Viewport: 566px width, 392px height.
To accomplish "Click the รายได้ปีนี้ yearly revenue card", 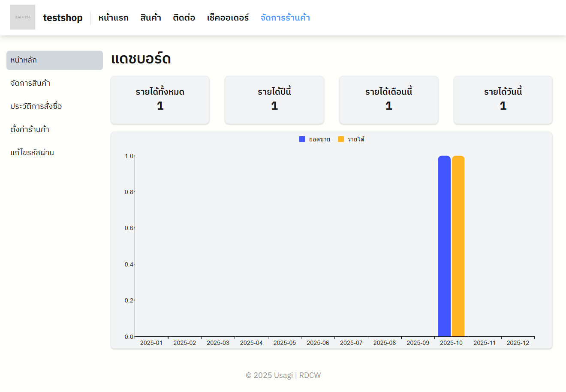I will (274, 100).
